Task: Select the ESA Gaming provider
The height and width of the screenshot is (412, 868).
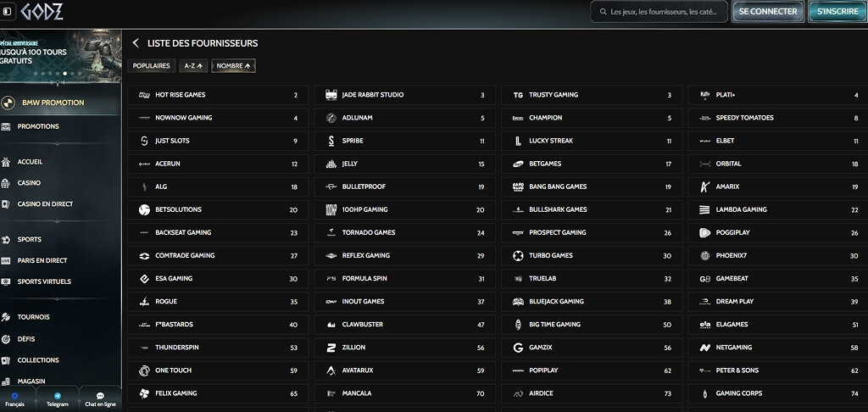Action: pos(218,279)
